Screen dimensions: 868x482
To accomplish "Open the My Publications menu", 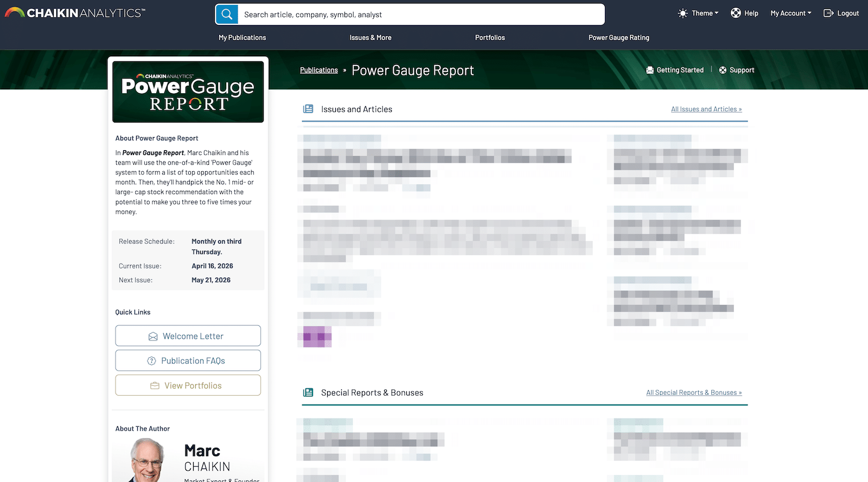I will click(x=242, y=37).
